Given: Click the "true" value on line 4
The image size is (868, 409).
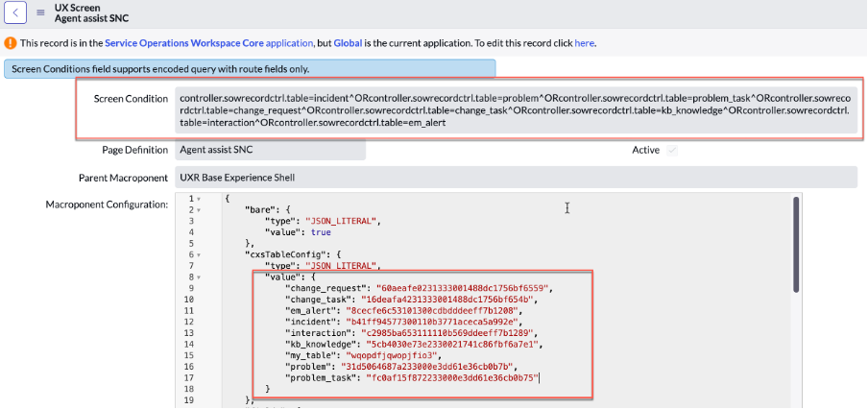Looking at the screenshot, I should (321, 232).
